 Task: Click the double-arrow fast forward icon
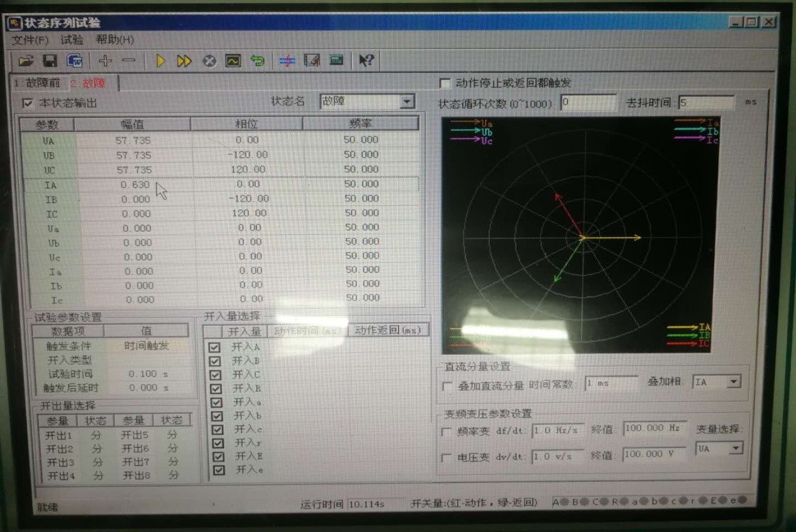click(x=184, y=60)
